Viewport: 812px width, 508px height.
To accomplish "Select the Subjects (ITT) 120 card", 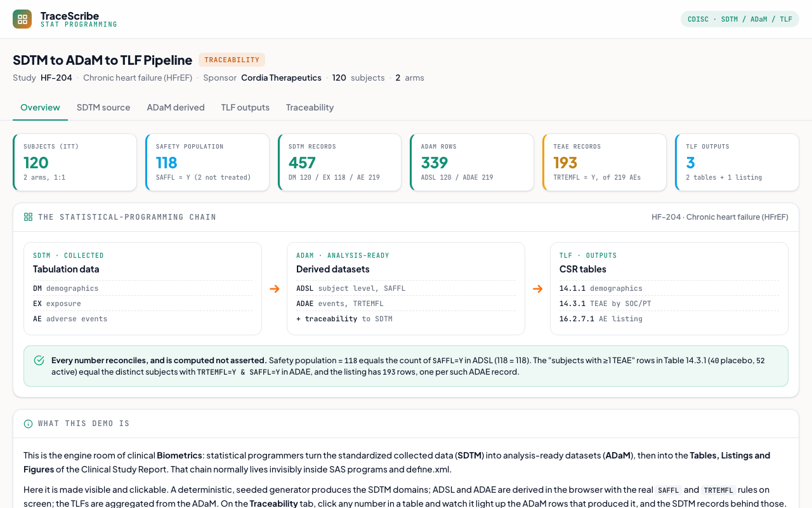I will (x=75, y=162).
